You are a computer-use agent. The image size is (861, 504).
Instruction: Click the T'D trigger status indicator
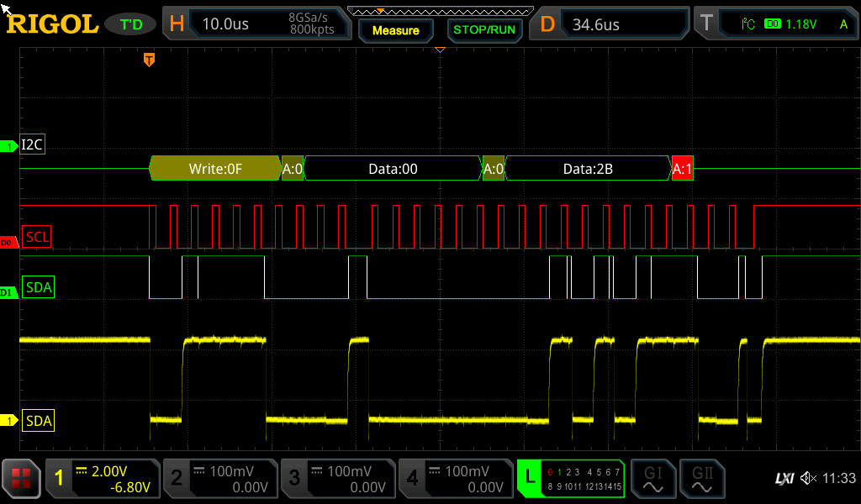(130, 24)
